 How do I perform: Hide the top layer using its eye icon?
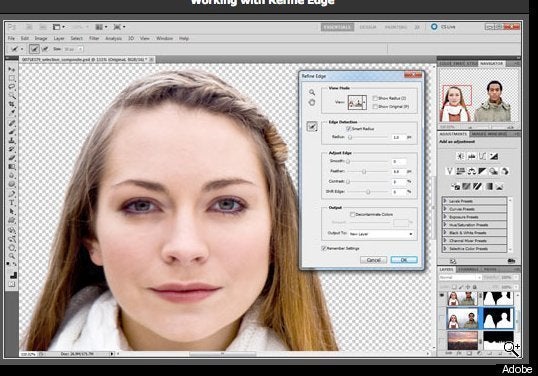pyautogui.click(x=442, y=296)
